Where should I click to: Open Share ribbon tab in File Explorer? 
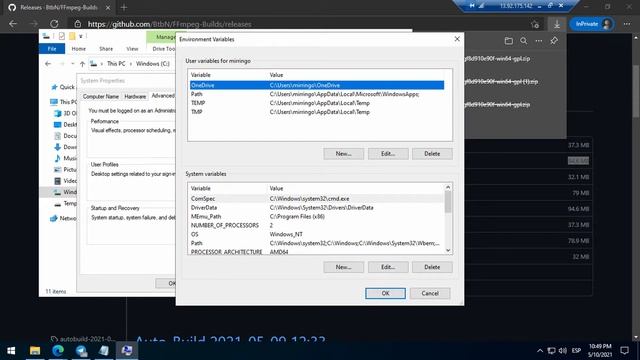pos(106,49)
